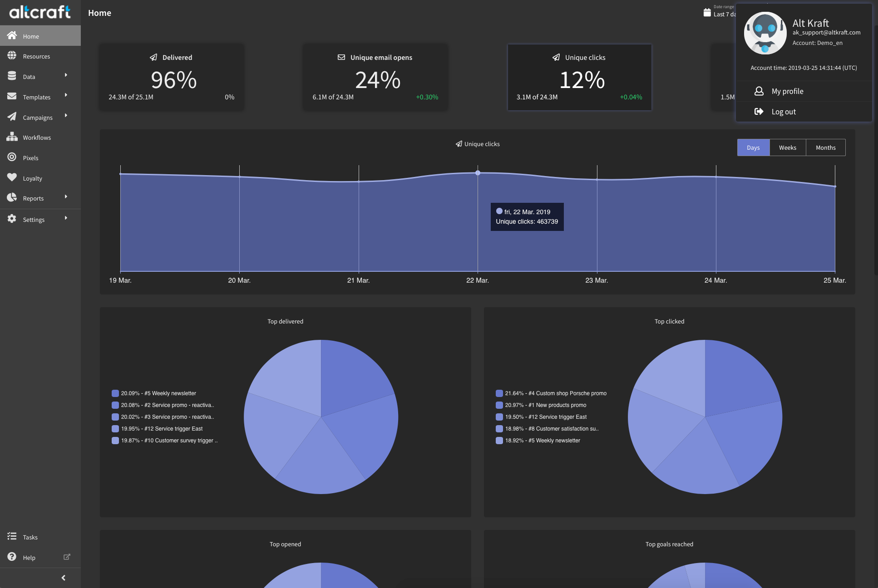Click the Resources globe icon
Screen dimensions: 878x588
pos(12,56)
